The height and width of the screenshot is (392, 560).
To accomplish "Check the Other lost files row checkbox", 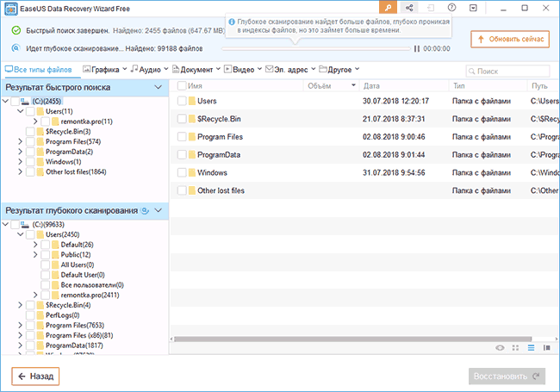I will [182, 190].
